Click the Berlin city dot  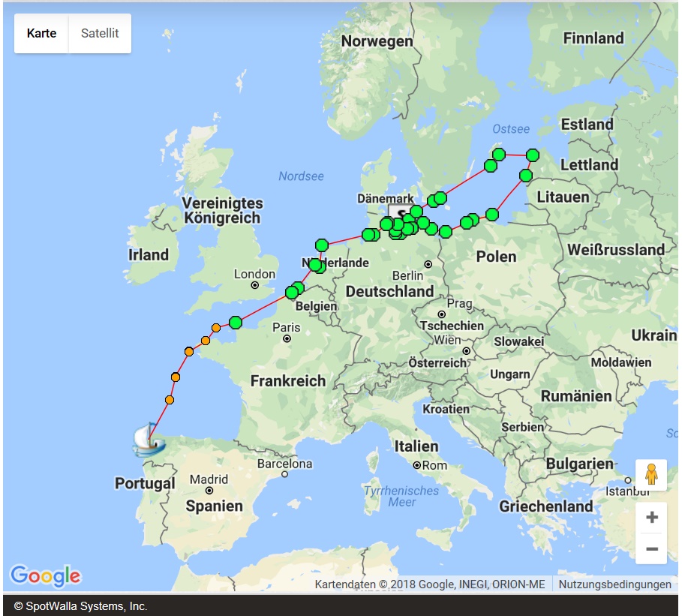pos(428,264)
